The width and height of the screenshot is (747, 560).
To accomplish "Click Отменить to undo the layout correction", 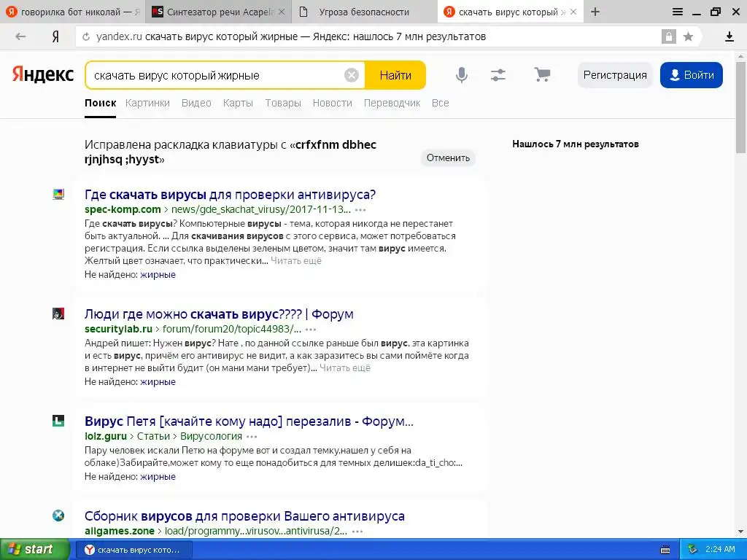I will click(448, 158).
